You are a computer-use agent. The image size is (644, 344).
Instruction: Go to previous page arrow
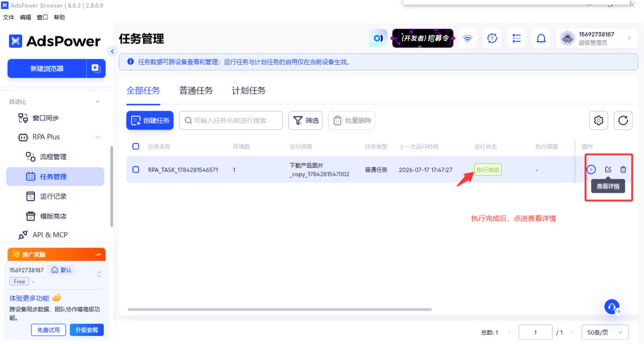(509, 332)
